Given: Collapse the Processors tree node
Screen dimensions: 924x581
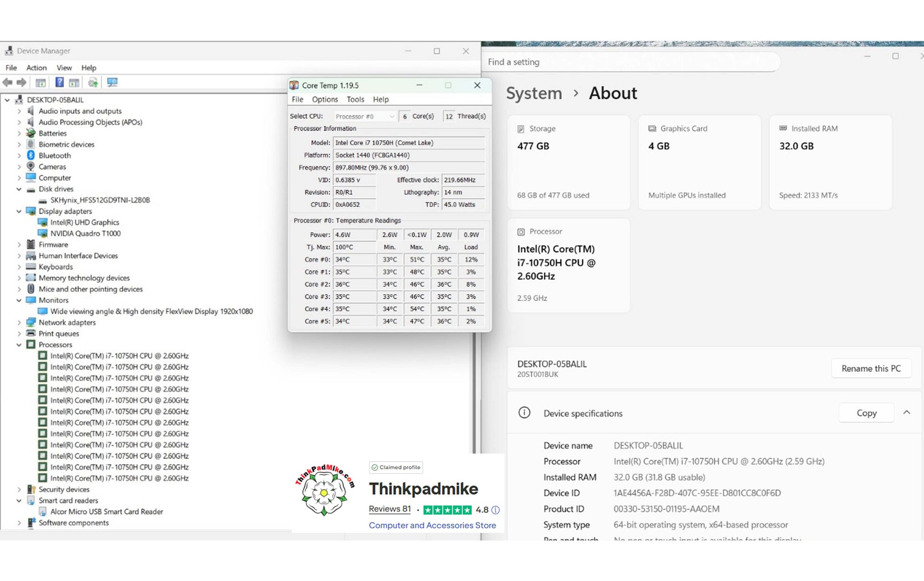Looking at the screenshot, I should (19, 345).
